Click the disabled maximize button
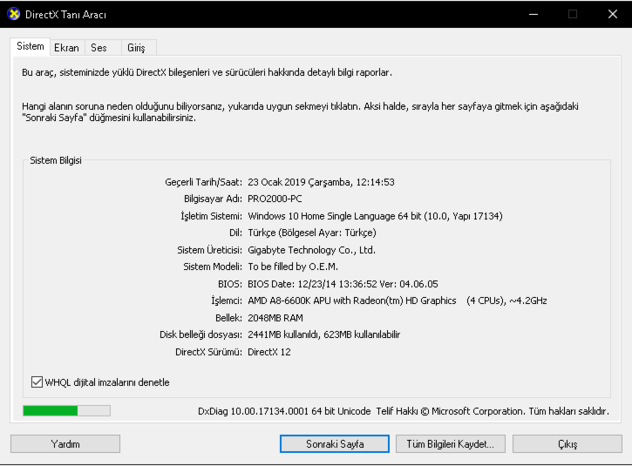Screen dimensions: 632x466 point(572,14)
